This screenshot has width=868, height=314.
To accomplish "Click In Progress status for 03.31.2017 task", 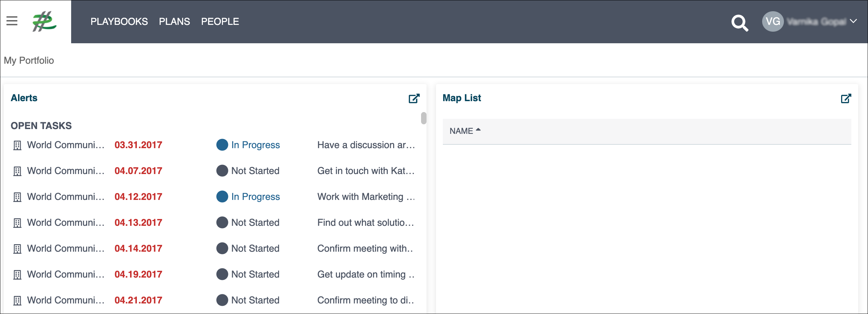I will [x=255, y=145].
